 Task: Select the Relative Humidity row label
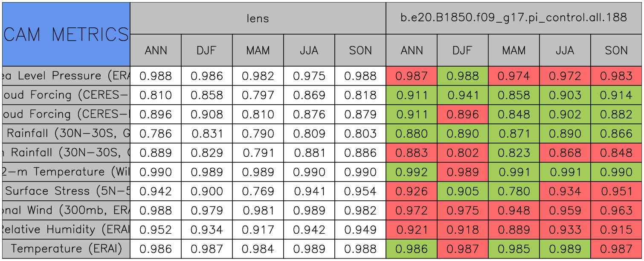point(66,229)
